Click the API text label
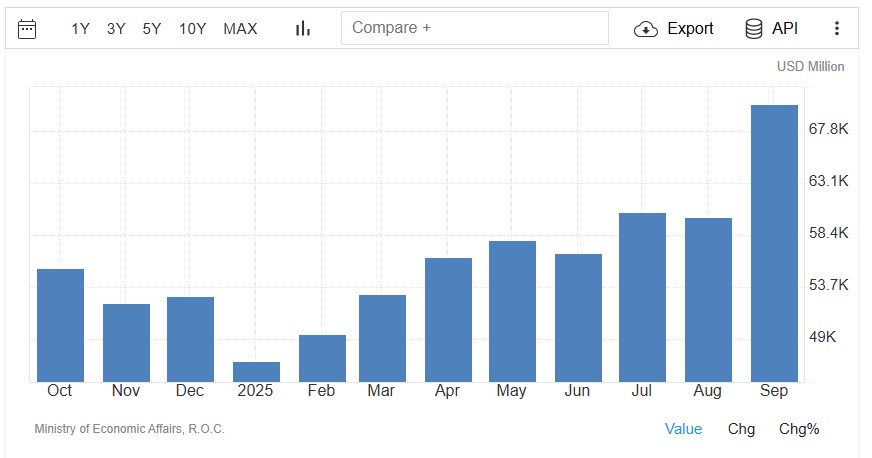 tap(785, 29)
